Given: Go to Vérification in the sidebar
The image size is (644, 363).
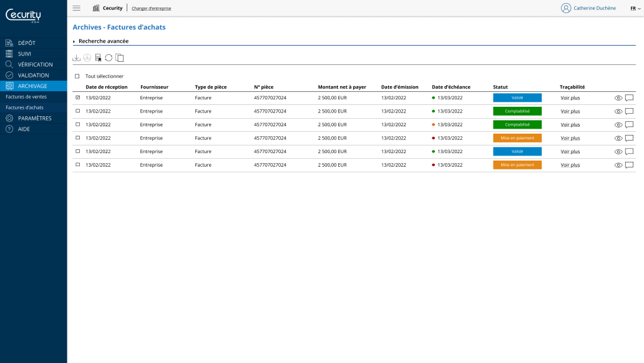Looking at the screenshot, I should (x=33, y=64).
